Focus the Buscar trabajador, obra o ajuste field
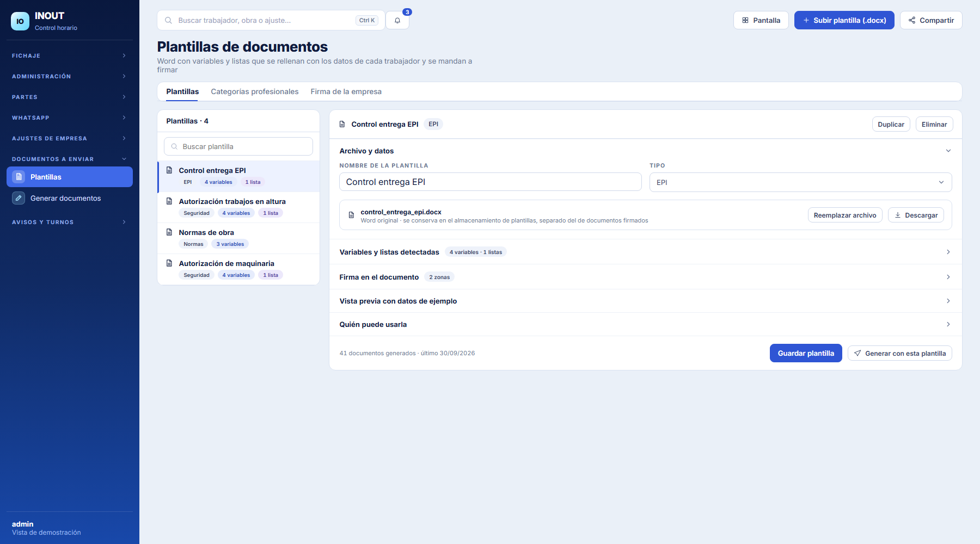Viewport: 980px width, 544px height. [271, 21]
